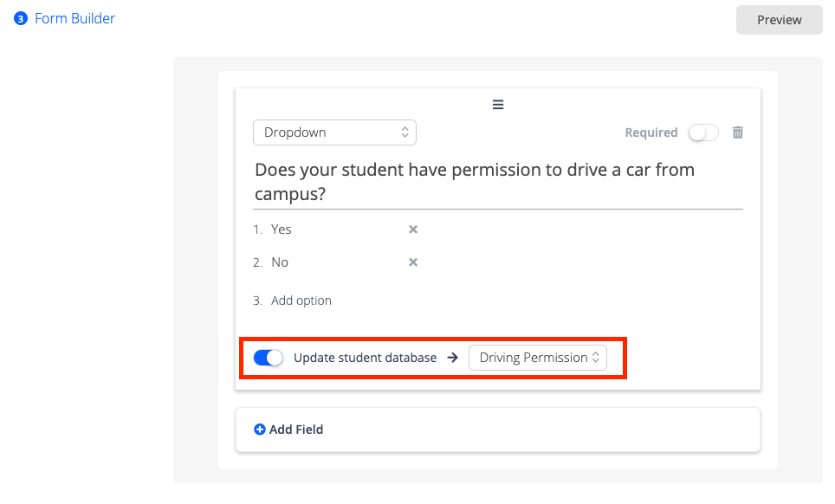Delete the field with the trash icon
The image size is (835, 504).
(737, 132)
